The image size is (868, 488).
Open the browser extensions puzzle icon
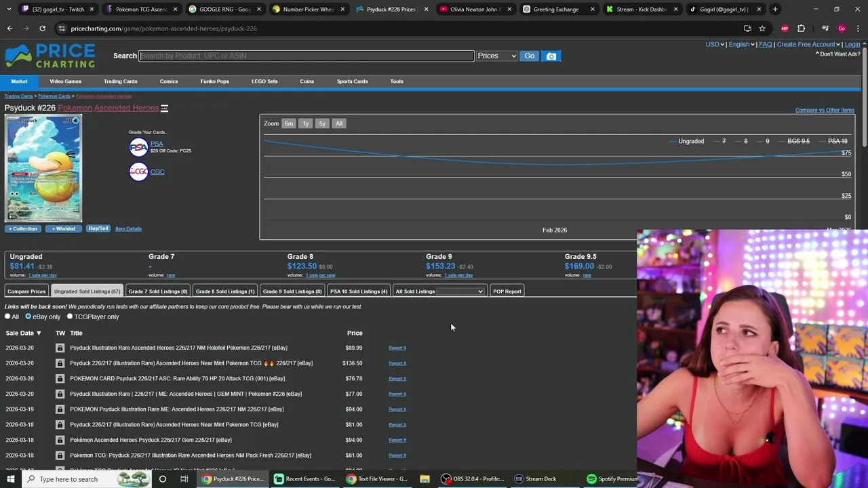click(802, 28)
